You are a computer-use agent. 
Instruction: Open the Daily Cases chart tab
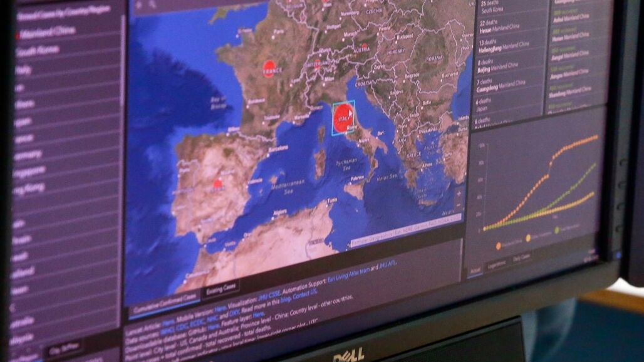(x=521, y=257)
